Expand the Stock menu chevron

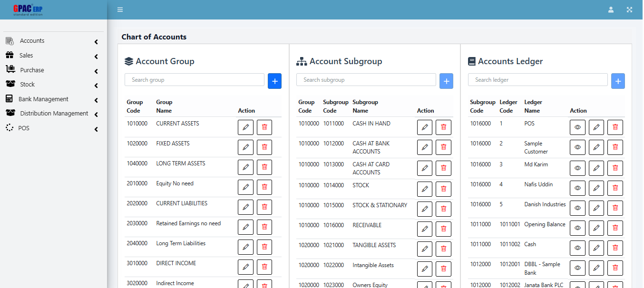point(96,86)
